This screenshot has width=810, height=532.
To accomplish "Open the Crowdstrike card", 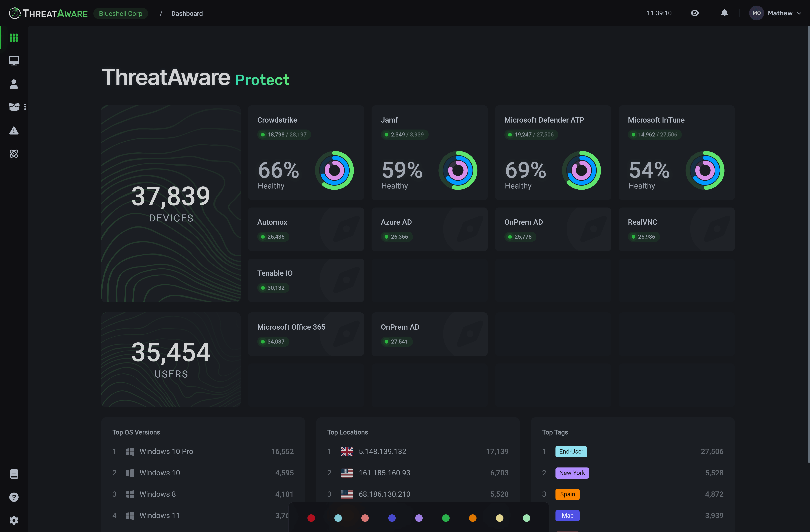I will (x=306, y=152).
